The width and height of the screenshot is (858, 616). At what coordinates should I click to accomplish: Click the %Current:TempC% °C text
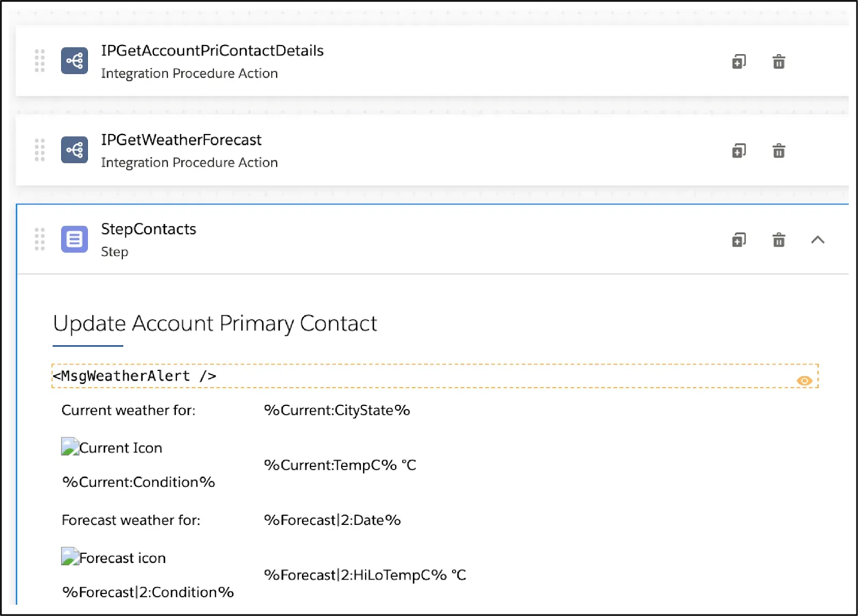(x=340, y=465)
